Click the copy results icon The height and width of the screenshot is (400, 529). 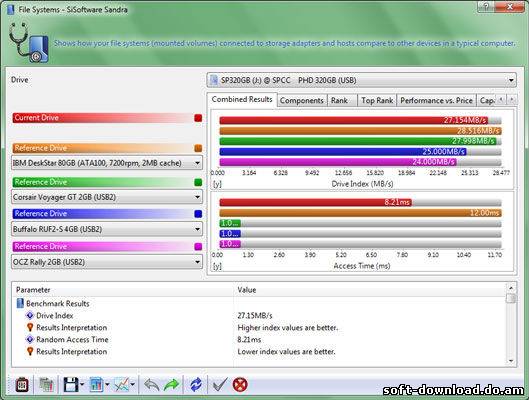coord(46,384)
